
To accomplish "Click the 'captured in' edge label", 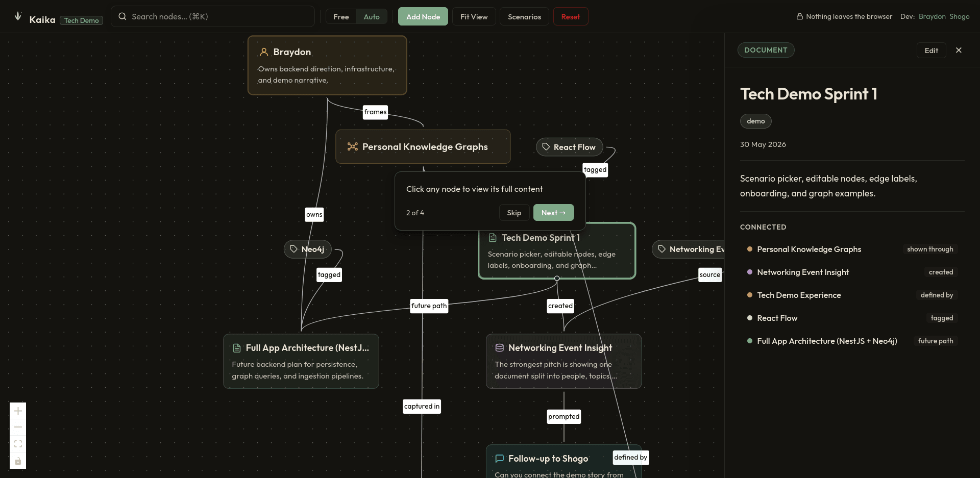I will point(422,406).
